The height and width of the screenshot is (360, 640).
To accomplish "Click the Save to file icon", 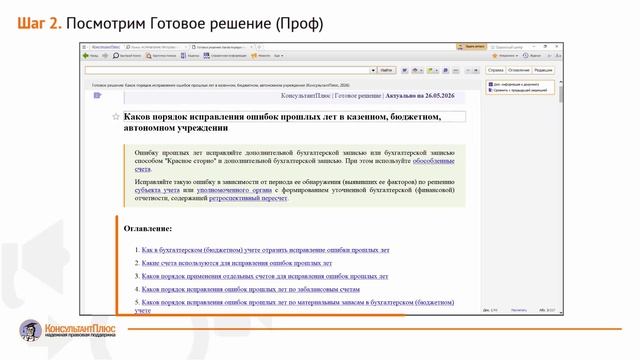I will (446, 70).
